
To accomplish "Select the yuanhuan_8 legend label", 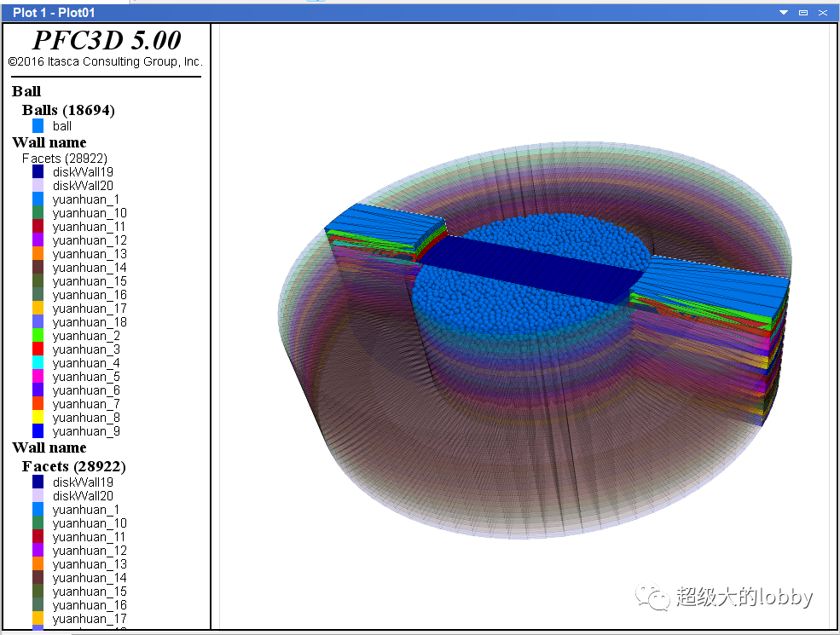I will (x=86, y=418).
